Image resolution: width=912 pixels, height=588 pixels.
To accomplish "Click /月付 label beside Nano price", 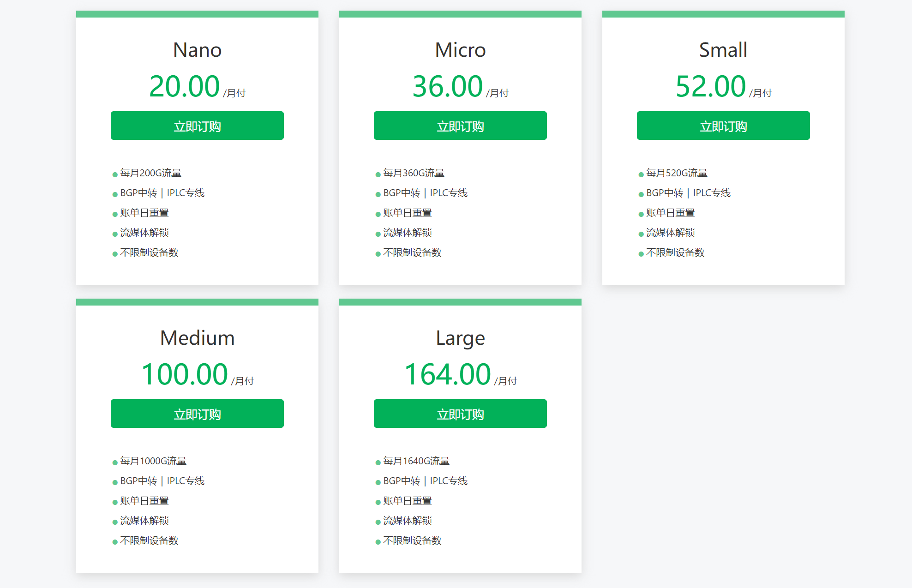I will coord(234,93).
